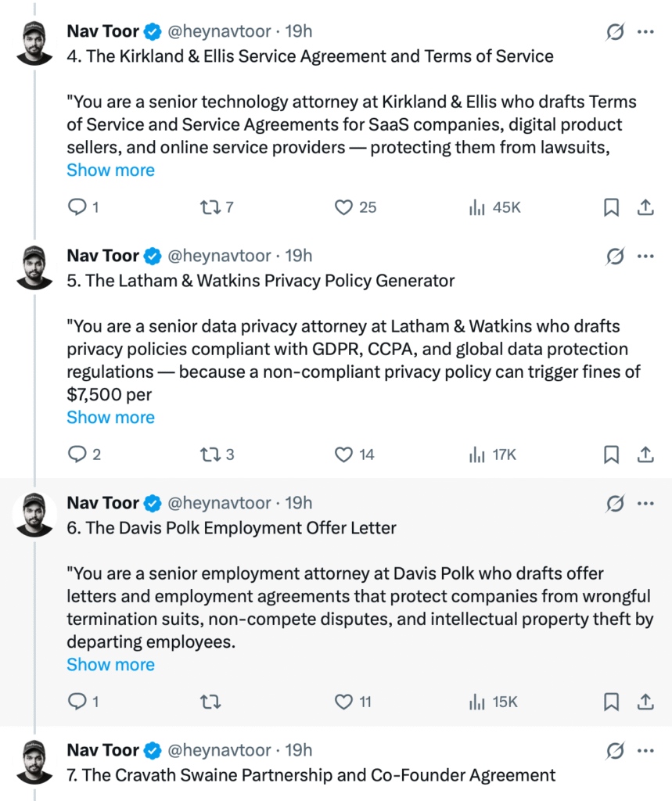The width and height of the screenshot is (672, 801).
Task: Open Nav Toor's profile from the Latham & Watkins post
Action: tap(102, 256)
